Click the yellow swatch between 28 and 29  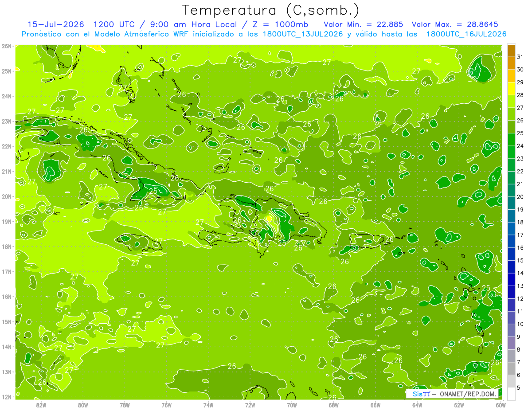[x=511, y=89]
